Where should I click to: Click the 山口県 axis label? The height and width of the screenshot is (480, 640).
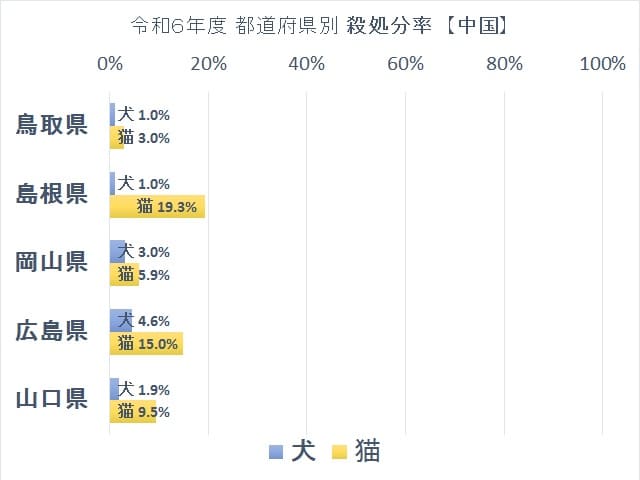(x=52, y=400)
